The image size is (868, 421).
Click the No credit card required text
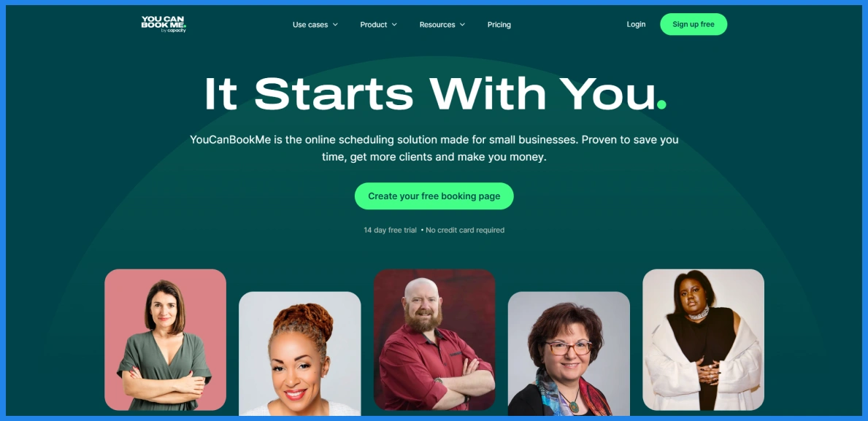[465, 230]
